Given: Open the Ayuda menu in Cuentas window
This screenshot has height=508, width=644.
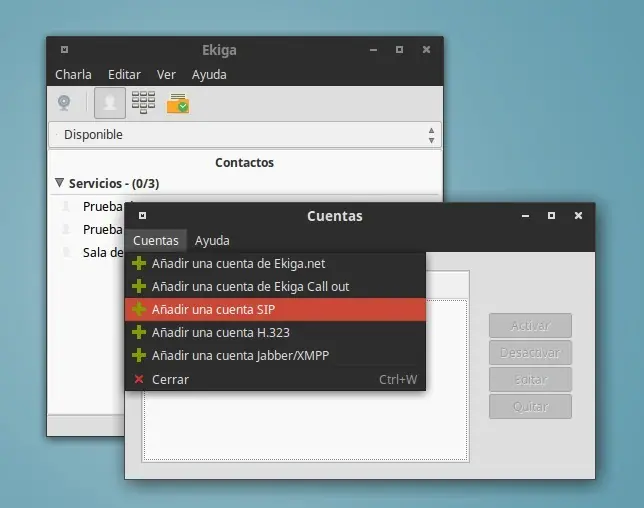Looking at the screenshot, I should (x=212, y=241).
